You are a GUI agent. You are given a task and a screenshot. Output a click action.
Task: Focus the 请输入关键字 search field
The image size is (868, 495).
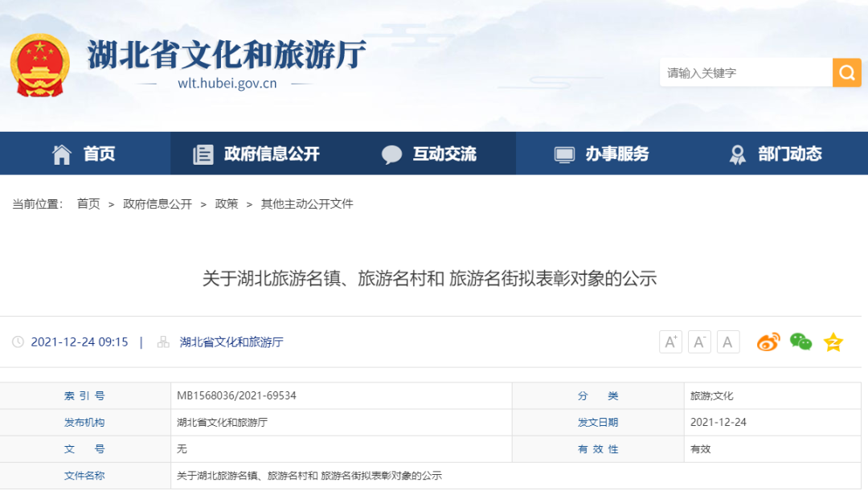tap(746, 72)
